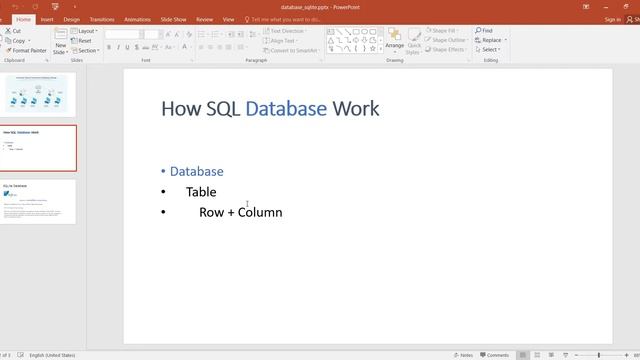The image size is (640, 360).
Task: Toggle the Comments pane
Action: pyautogui.click(x=494, y=355)
